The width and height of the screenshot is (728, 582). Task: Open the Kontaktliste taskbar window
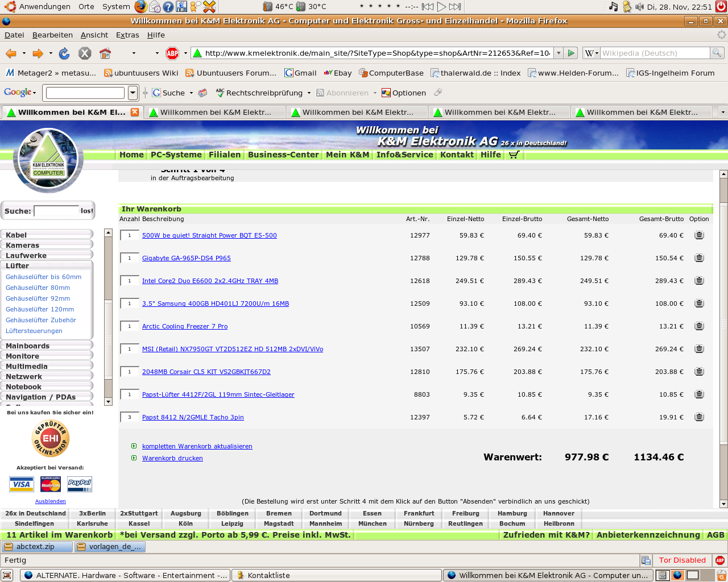point(337,575)
